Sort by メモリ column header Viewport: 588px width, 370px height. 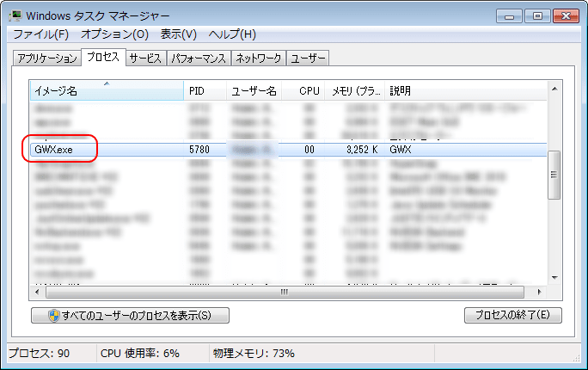(x=355, y=91)
